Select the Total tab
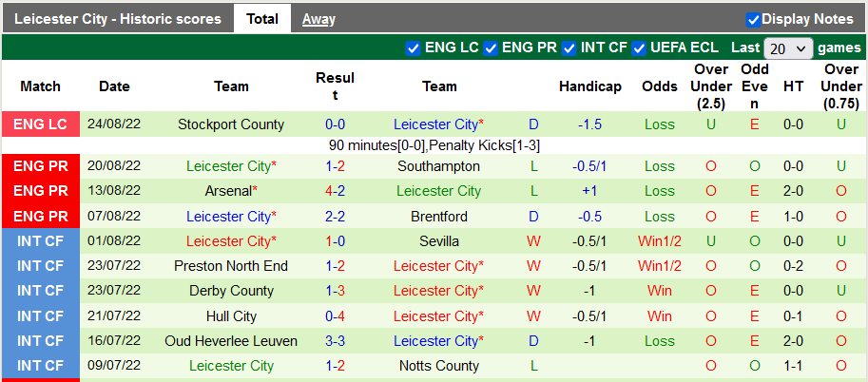Viewport: 868px width, 382px height. pos(262,19)
